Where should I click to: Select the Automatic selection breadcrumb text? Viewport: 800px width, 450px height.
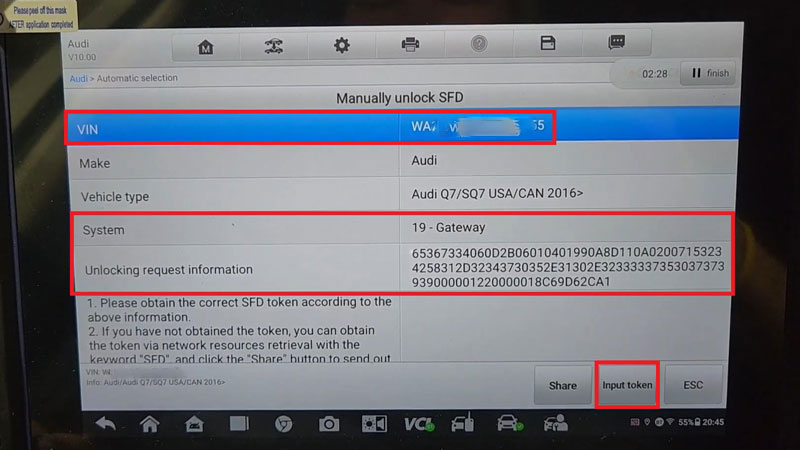click(x=137, y=78)
